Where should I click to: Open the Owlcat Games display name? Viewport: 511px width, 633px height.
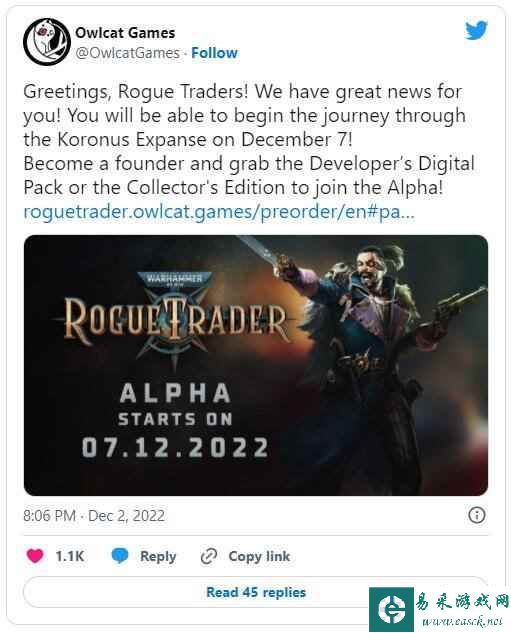pos(125,33)
